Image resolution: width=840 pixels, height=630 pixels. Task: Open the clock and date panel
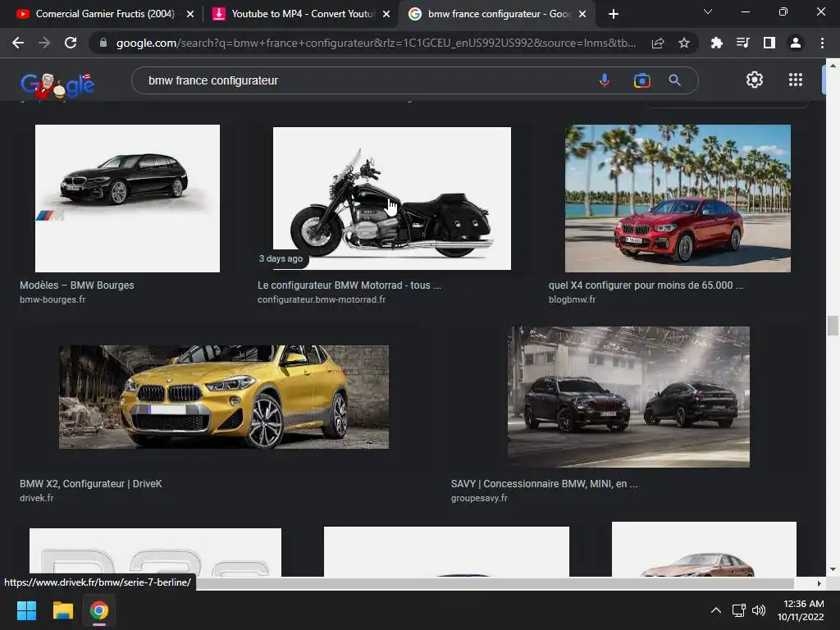point(801,610)
